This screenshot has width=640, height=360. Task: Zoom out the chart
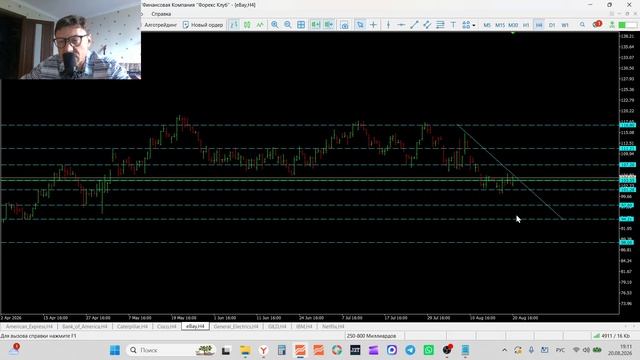288,25
